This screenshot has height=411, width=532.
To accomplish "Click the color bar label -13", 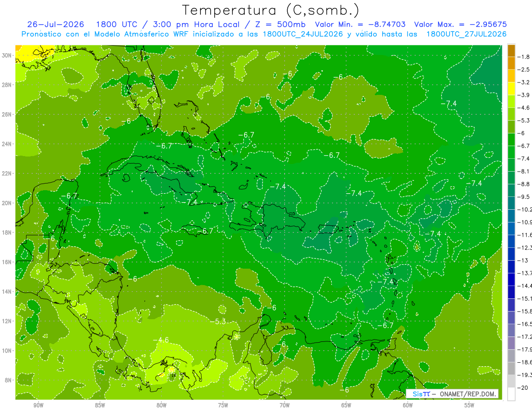I will 523,260.
